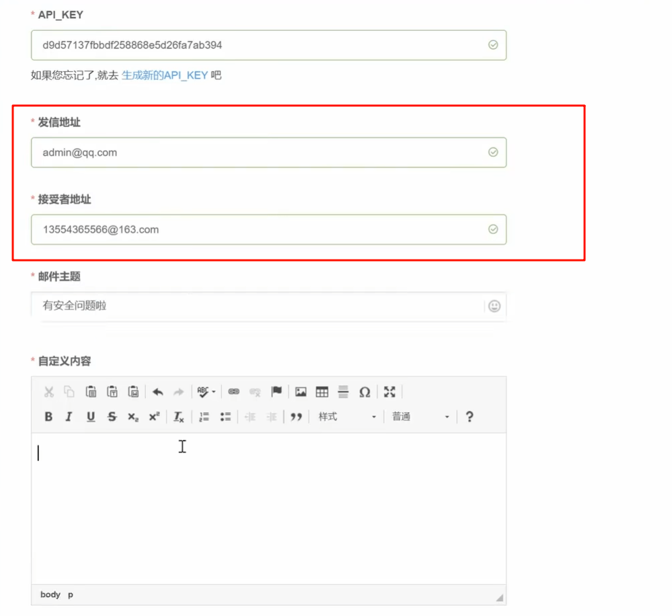Image resolution: width=672 pixels, height=616 pixels.
Task: Toggle italic formatting
Action: click(x=69, y=417)
